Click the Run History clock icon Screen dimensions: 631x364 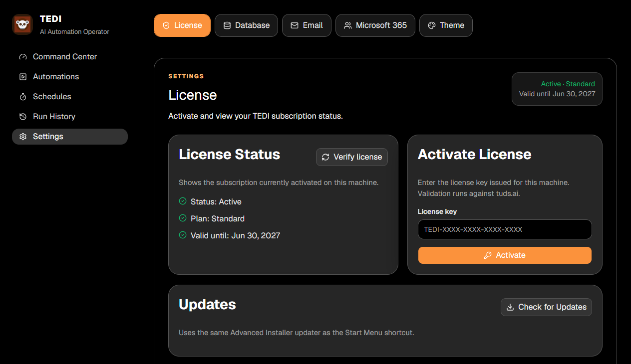point(23,117)
